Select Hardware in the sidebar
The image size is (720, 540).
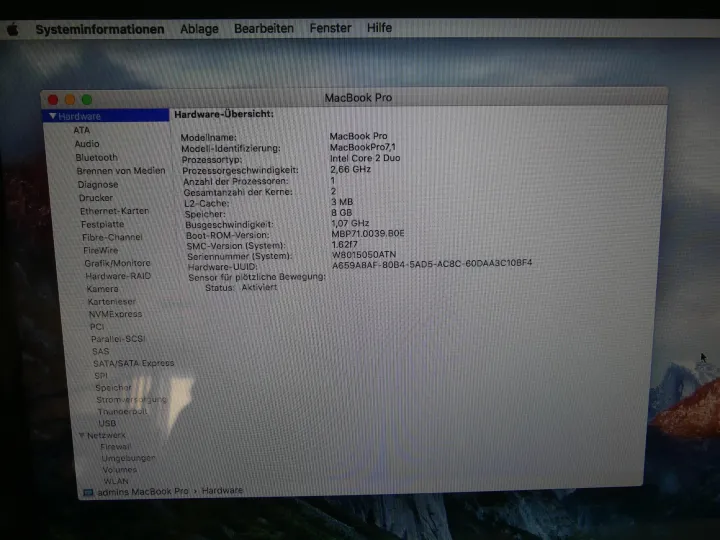tap(106, 116)
